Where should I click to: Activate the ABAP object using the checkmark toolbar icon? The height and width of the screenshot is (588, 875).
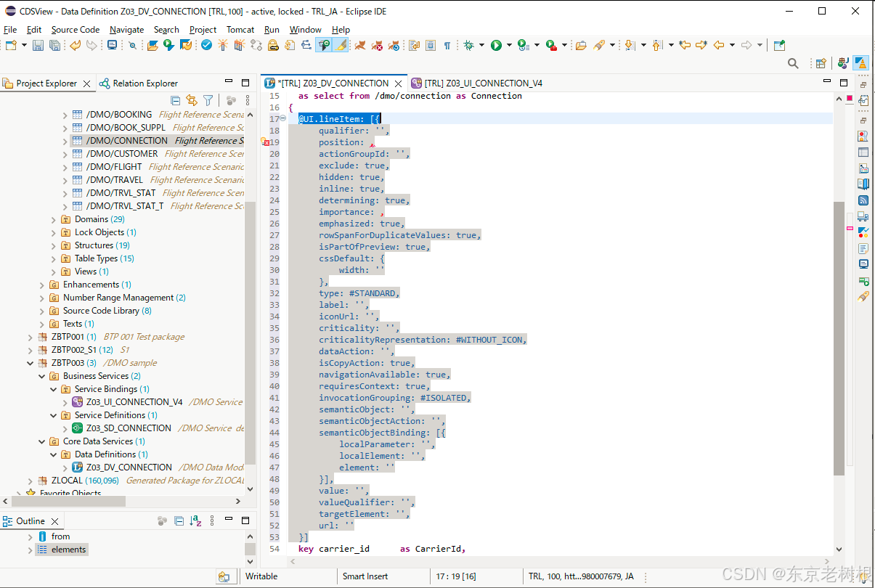click(x=206, y=46)
